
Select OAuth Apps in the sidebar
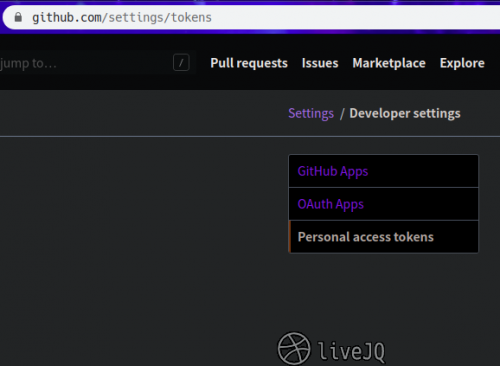click(x=383, y=204)
